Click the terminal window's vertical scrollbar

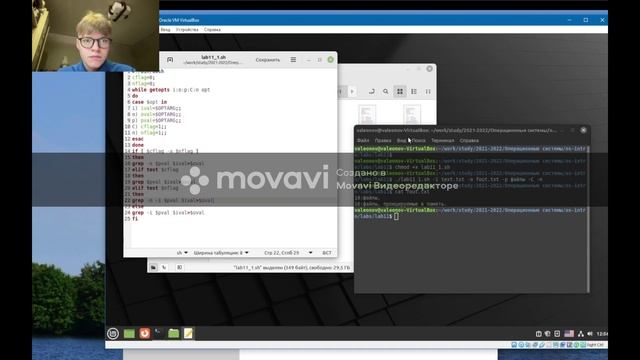click(588, 218)
